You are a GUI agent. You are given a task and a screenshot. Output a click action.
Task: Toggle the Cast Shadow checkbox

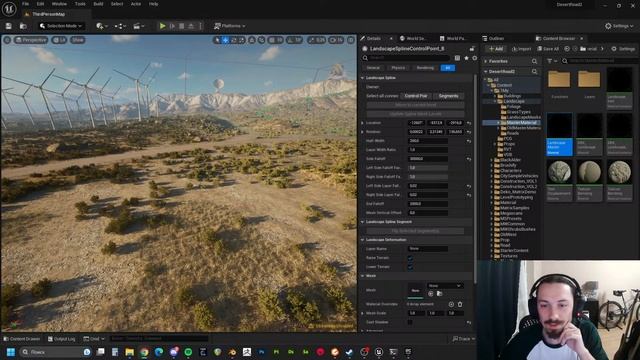(x=410, y=322)
